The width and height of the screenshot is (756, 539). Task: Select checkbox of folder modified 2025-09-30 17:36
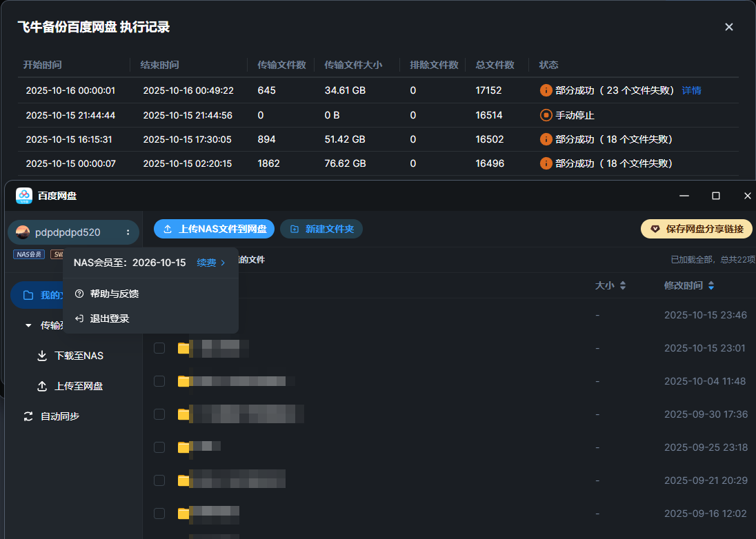point(159,414)
